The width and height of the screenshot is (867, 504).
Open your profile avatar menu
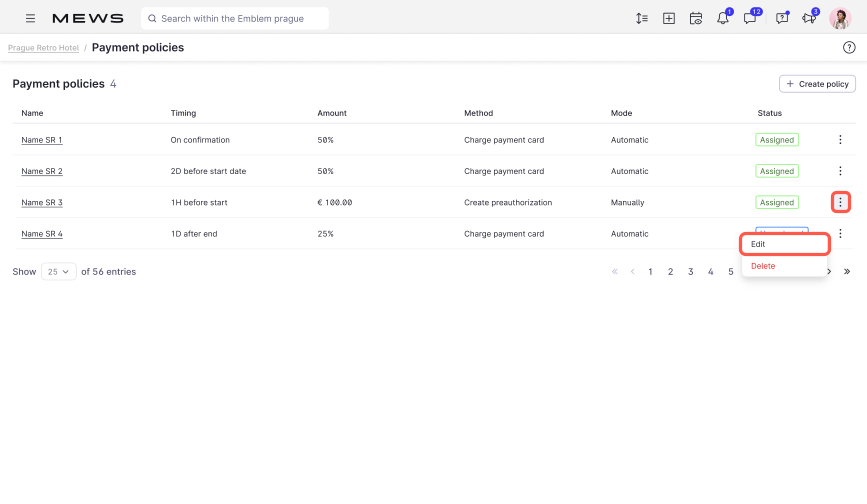coord(840,18)
